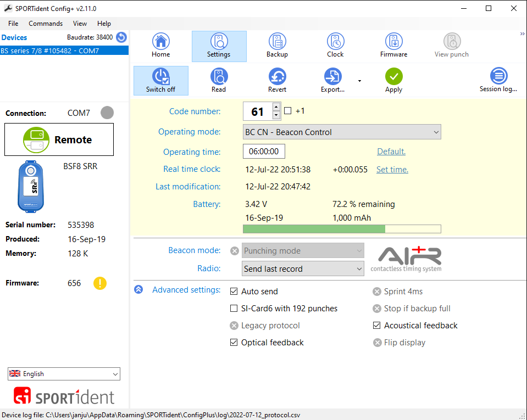This screenshot has height=420, width=527.
Task: Open the Commands menu
Action: coord(46,24)
